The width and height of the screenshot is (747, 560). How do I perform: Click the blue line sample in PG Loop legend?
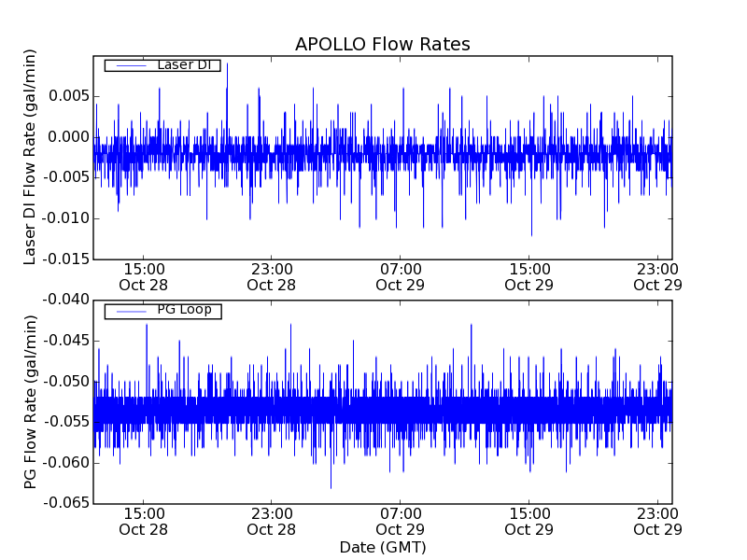128,311
